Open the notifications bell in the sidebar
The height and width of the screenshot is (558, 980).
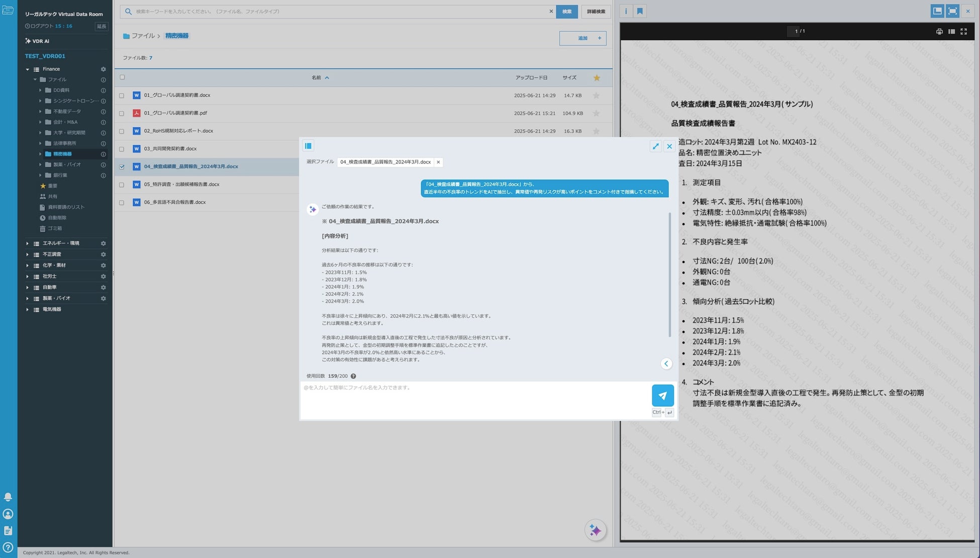8,497
